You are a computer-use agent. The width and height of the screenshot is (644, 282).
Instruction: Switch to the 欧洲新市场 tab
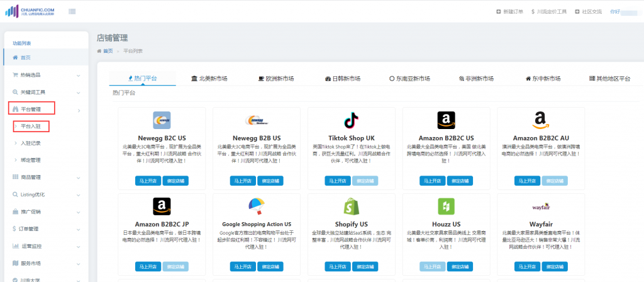(276, 79)
